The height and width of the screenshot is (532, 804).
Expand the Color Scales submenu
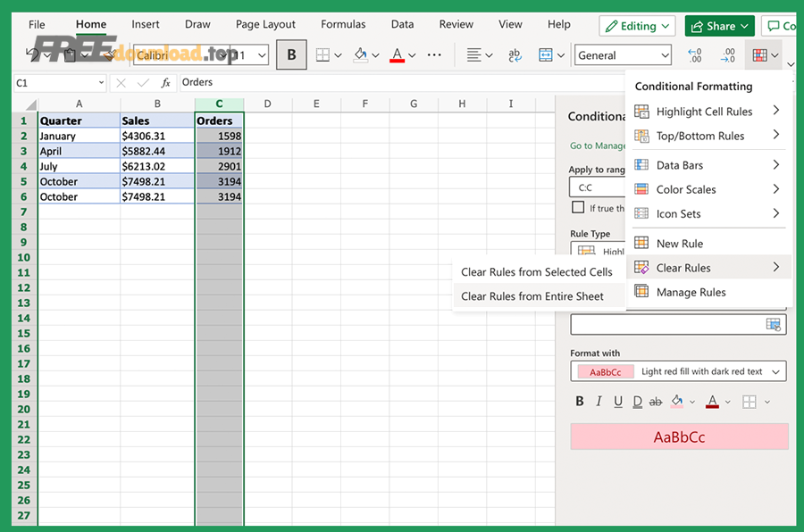click(x=776, y=188)
